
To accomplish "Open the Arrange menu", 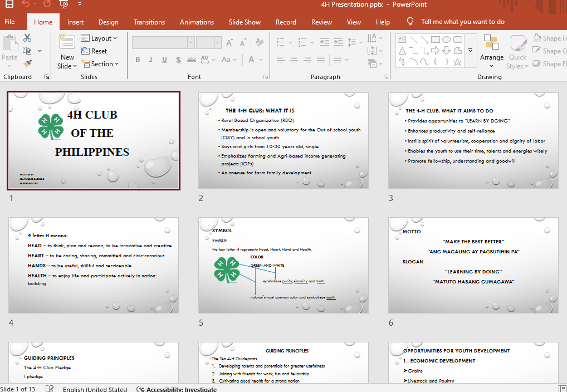I will coord(491,52).
